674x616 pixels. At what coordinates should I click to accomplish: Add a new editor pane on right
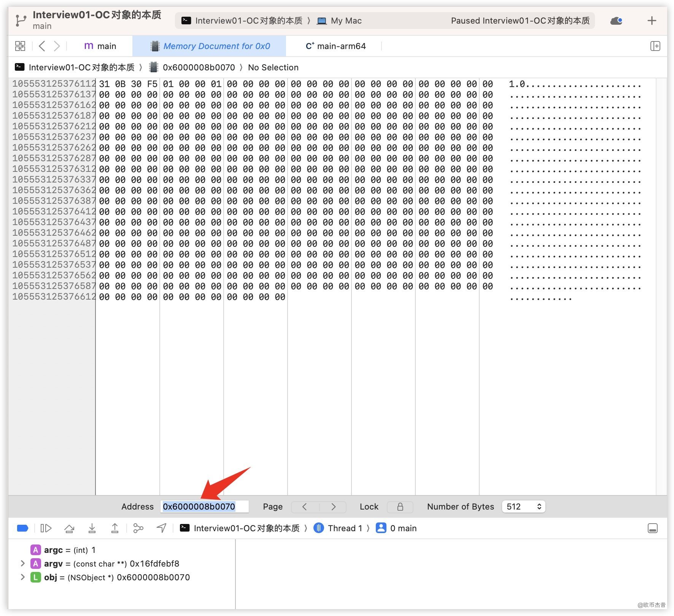tap(655, 46)
